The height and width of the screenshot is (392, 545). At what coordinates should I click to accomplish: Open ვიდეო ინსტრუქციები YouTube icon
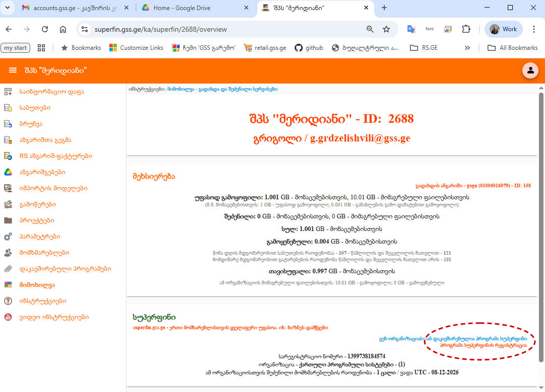(x=8, y=317)
